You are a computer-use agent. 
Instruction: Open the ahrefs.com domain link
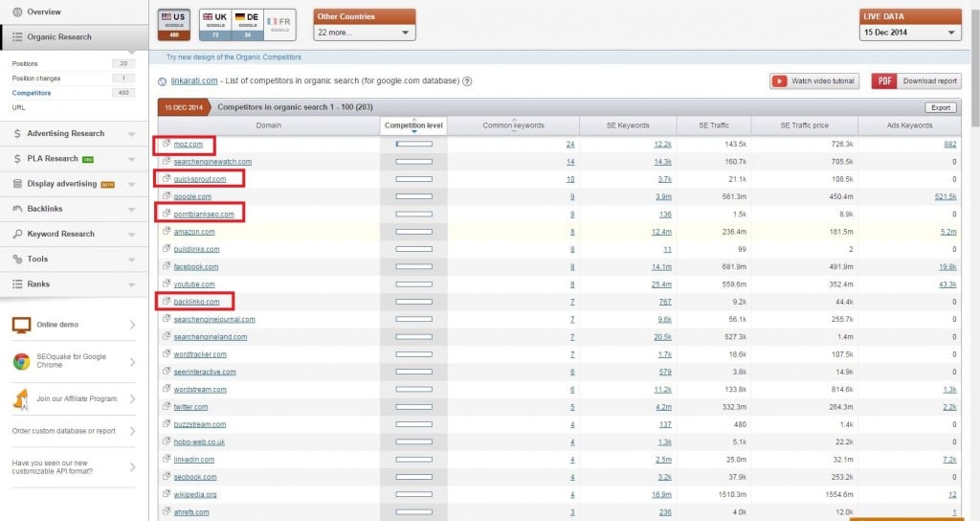coord(191,511)
